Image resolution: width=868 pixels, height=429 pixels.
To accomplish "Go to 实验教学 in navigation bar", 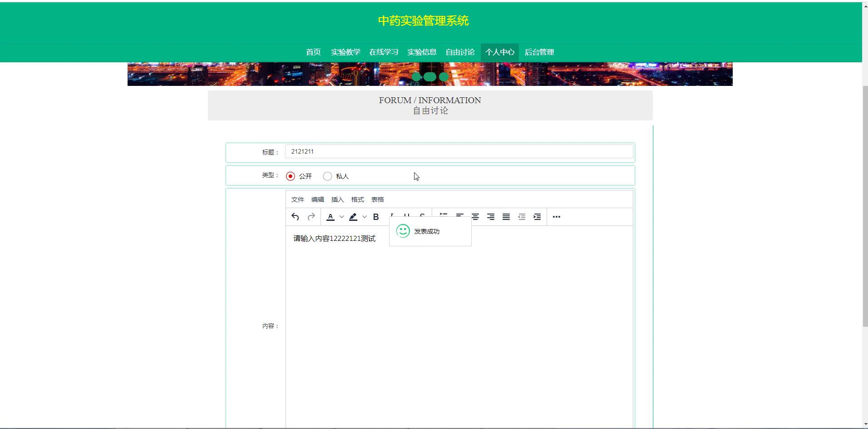I will coord(345,52).
